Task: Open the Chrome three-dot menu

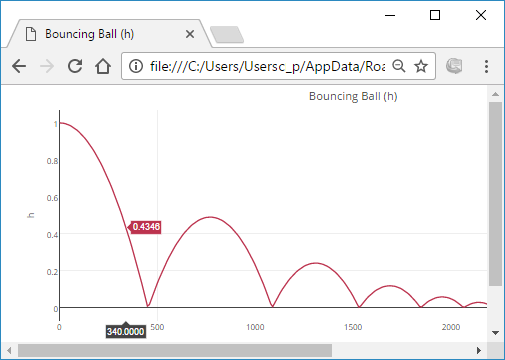Action: [486, 66]
